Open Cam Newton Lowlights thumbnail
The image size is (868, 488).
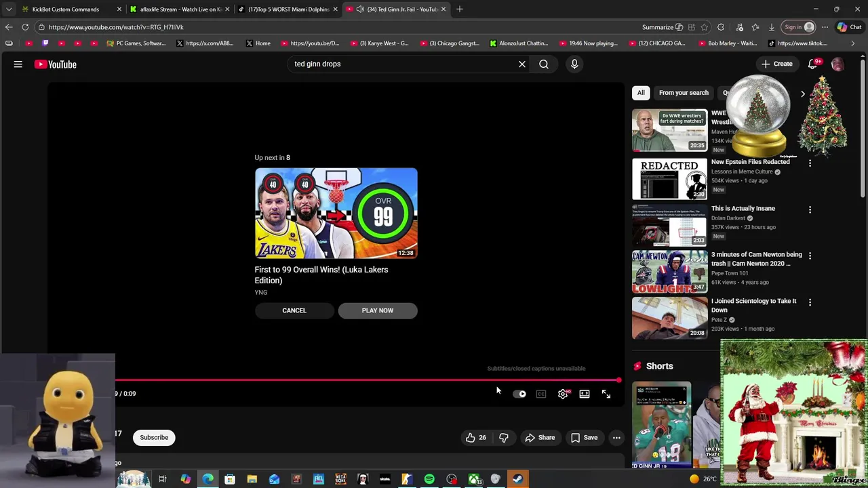[669, 272]
